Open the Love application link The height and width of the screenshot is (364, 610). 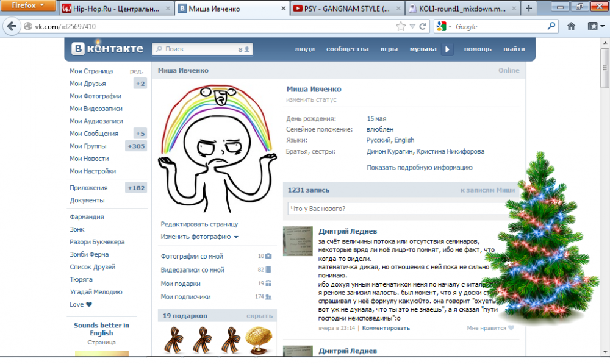pyautogui.click(x=81, y=304)
